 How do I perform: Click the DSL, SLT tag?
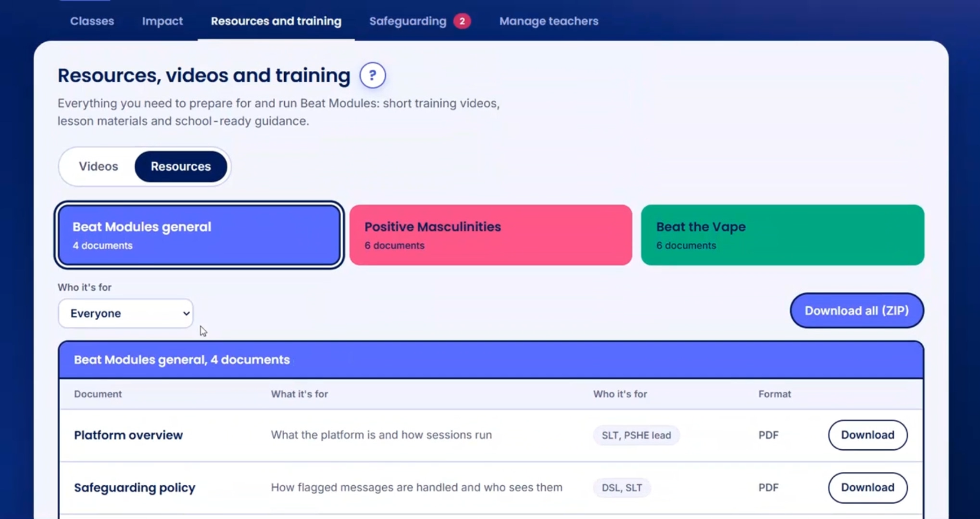coord(622,488)
